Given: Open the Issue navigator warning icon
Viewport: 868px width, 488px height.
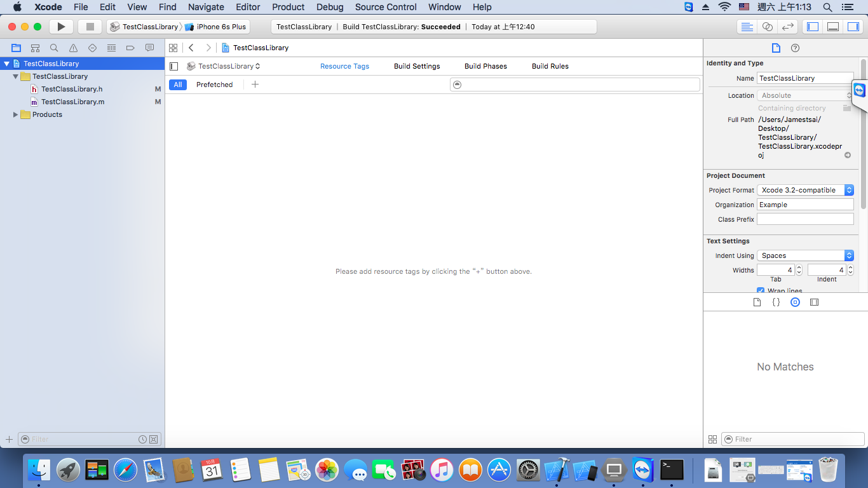Looking at the screenshot, I should (x=73, y=48).
